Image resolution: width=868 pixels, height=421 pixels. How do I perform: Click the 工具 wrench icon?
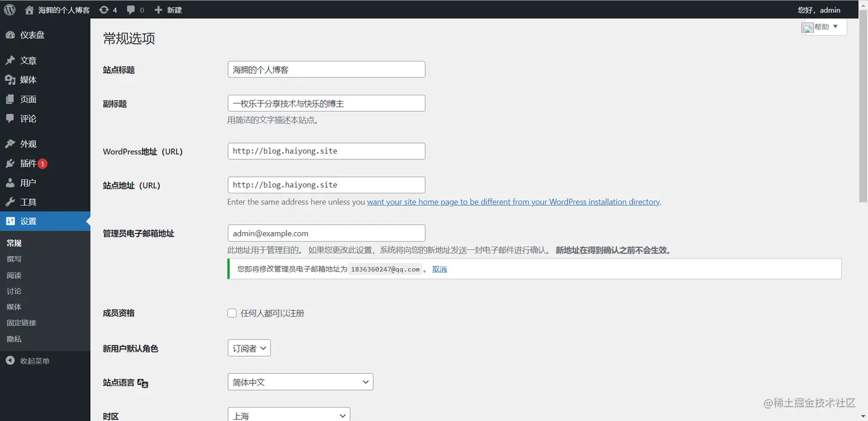coord(10,202)
